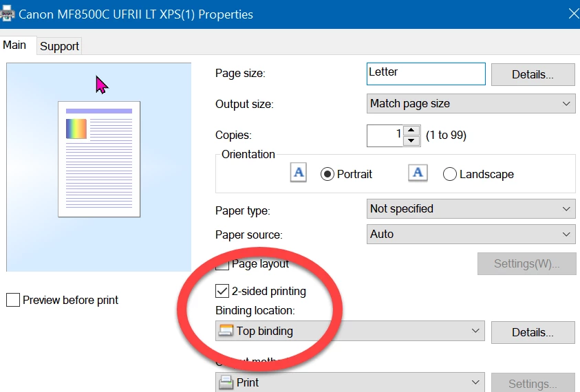Click the printer icon in title bar
Screen dimensions: 580x392
click(7, 14)
